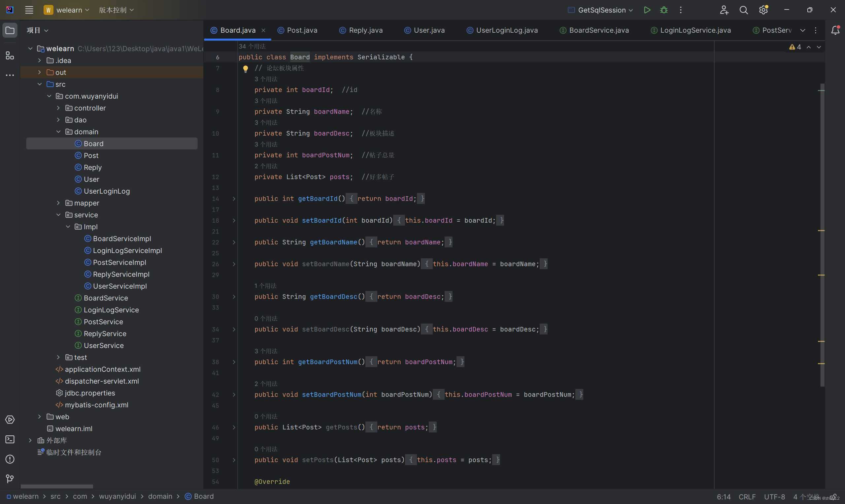Image resolution: width=845 pixels, height=504 pixels.
Task: Open IDE settings gear icon
Action: (x=763, y=10)
